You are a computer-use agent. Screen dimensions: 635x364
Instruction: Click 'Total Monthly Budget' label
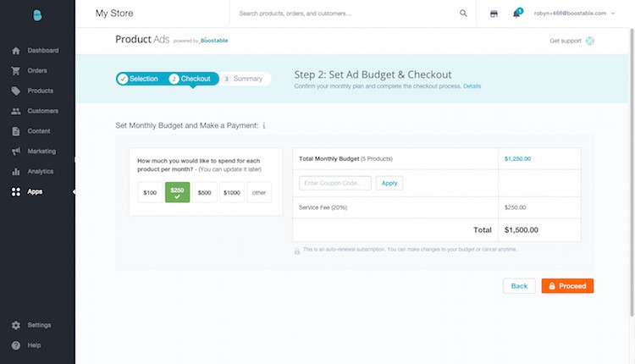click(x=329, y=158)
